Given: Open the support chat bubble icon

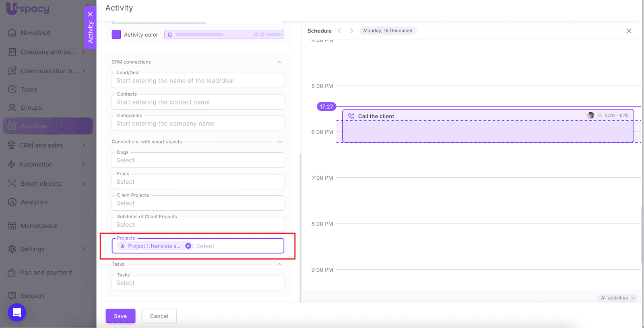Looking at the screenshot, I should (x=17, y=312).
